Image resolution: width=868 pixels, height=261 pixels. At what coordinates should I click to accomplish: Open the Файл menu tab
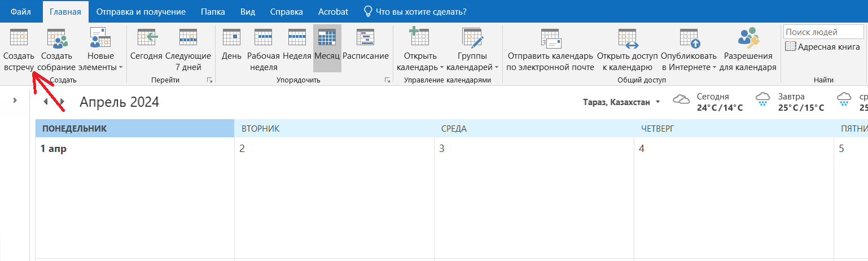(x=20, y=11)
